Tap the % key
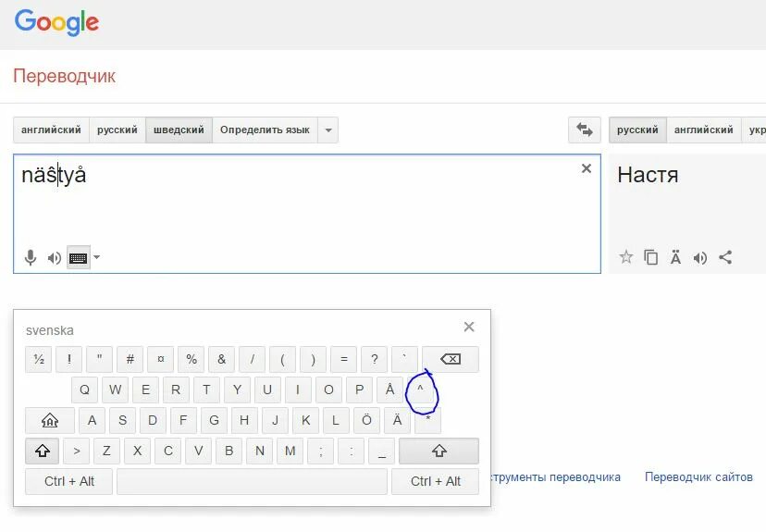Screen dimensions: 766x532 (x=191, y=360)
